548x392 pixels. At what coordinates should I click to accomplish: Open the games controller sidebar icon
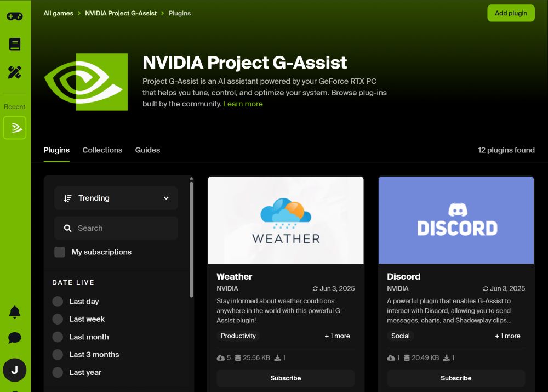pyautogui.click(x=15, y=16)
